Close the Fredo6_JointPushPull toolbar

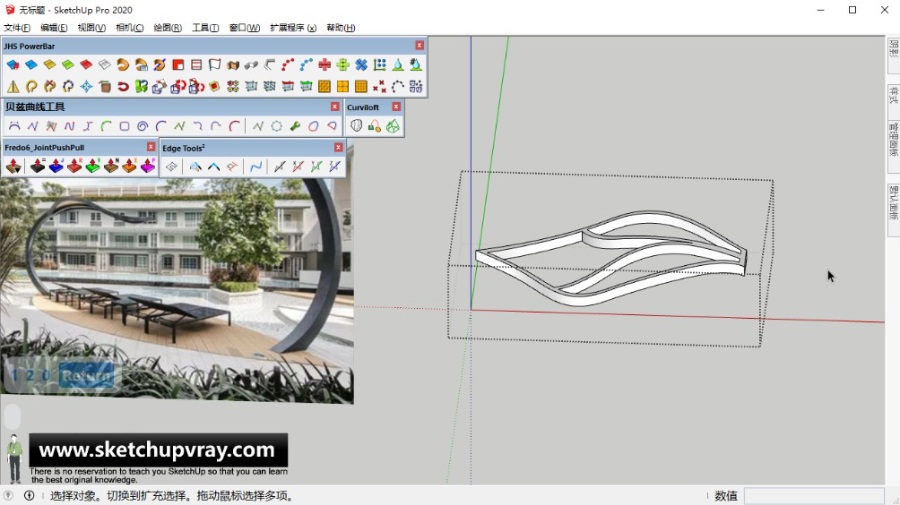[x=151, y=147]
